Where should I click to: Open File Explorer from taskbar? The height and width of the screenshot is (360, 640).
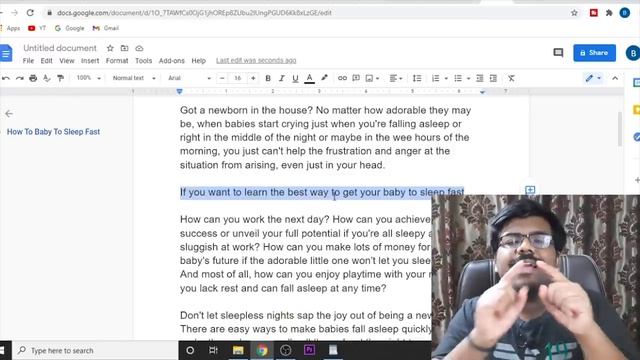[238, 350]
